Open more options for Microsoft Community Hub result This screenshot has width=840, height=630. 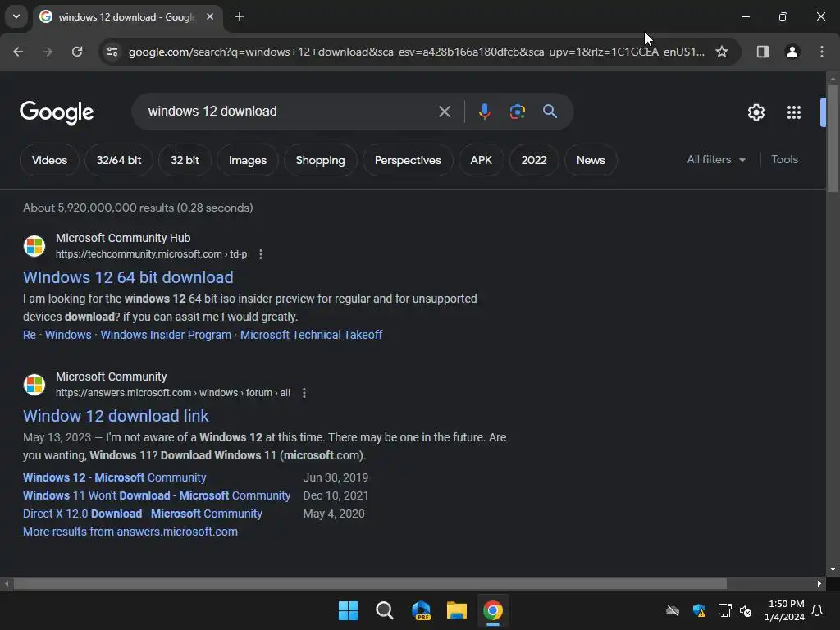pos(261,254)
